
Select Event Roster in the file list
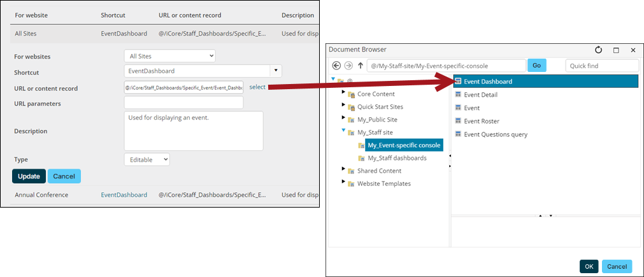(482, 121)
